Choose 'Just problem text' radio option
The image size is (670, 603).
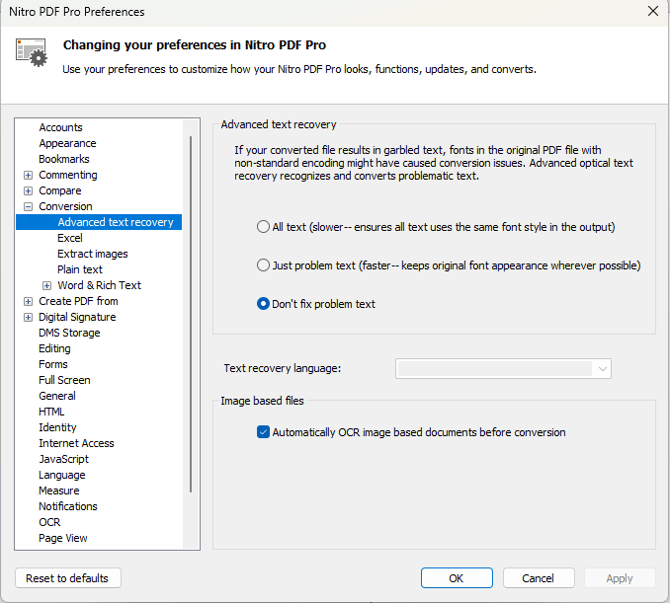pyautogui.click(x=263, y=265)
